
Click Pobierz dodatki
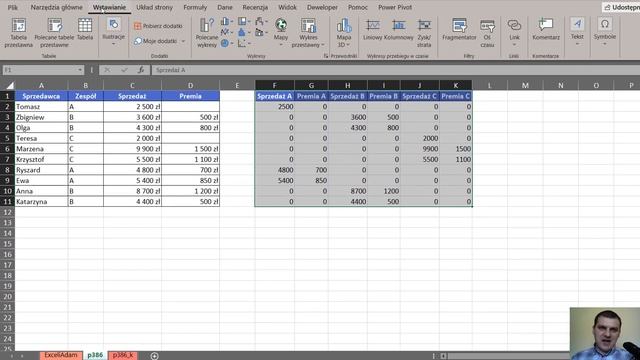(x=158, y=26)
